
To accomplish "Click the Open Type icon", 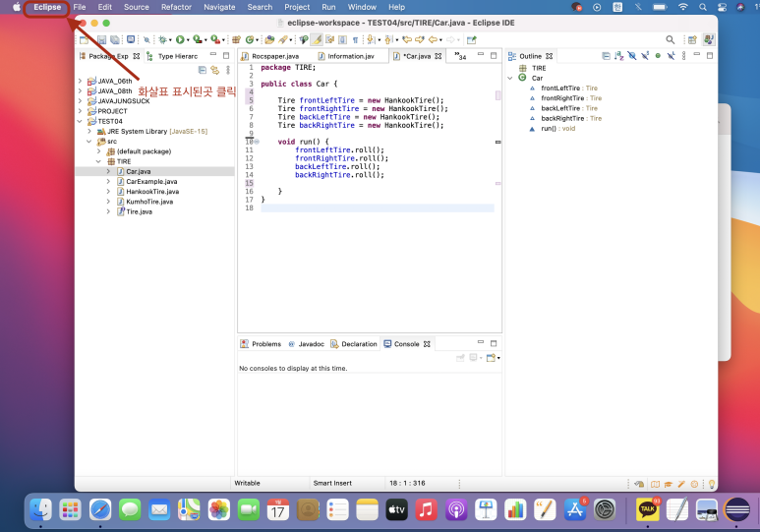I will [x=269, y=39].
